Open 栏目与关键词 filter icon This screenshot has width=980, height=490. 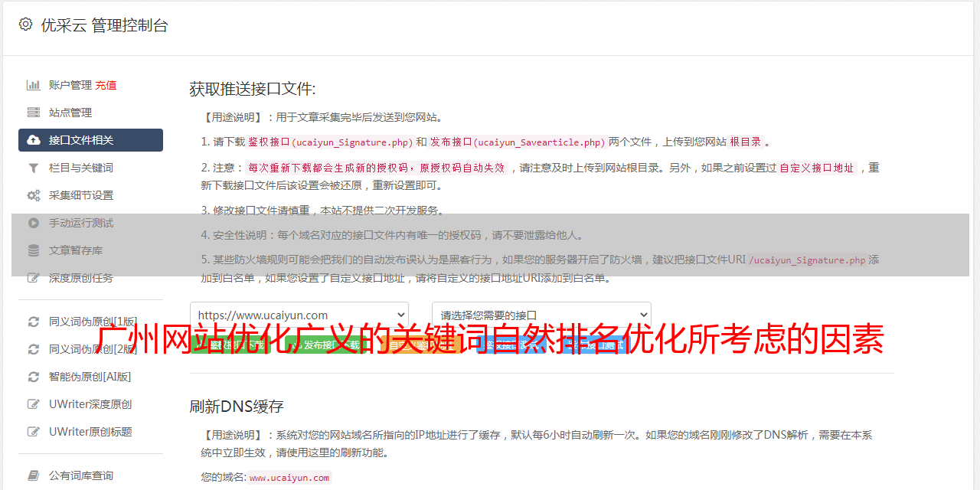click(x=34, y=168)
